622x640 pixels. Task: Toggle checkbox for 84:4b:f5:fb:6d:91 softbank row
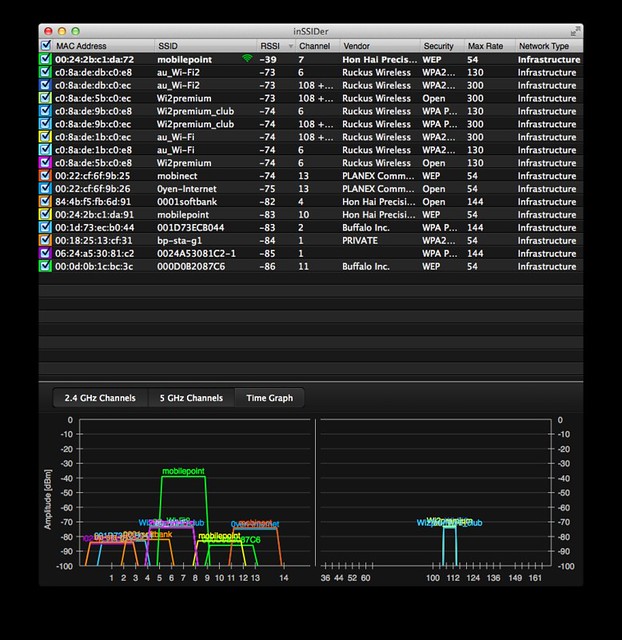coord(45,202)
